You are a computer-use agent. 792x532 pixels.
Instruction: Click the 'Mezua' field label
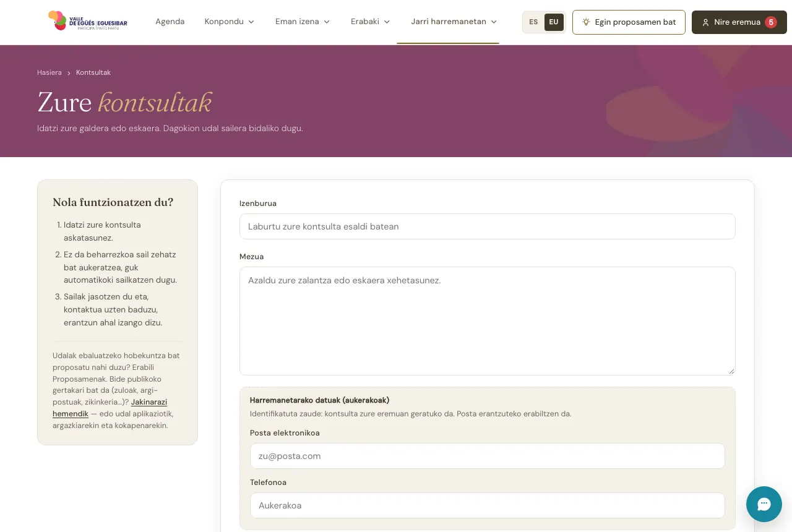point(251,257)
